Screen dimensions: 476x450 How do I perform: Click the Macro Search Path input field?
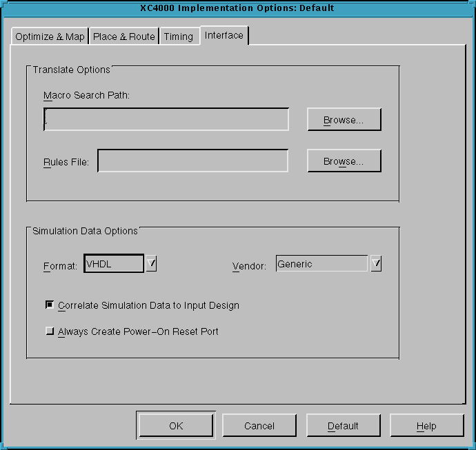[166, 119]
